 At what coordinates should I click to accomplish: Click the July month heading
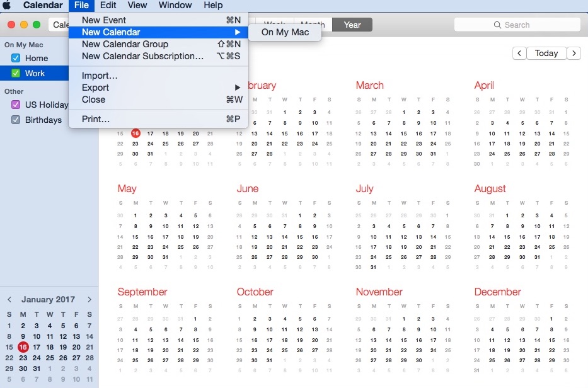point(364,188)
